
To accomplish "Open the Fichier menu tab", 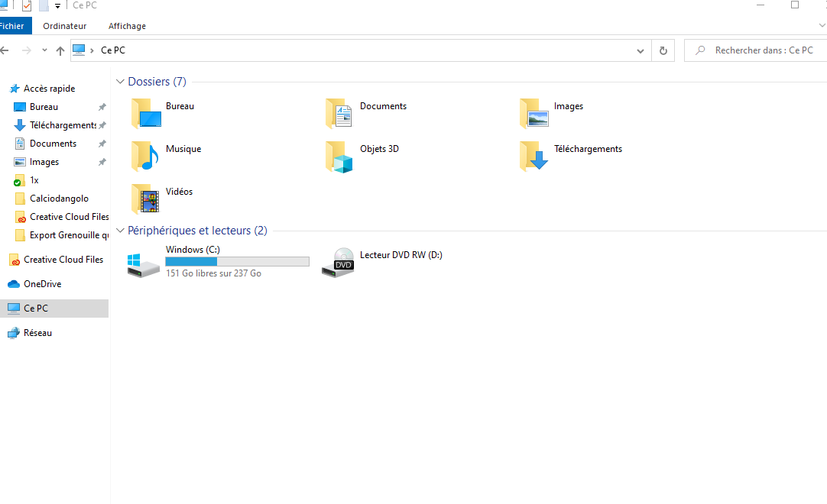I will (13, 26).
